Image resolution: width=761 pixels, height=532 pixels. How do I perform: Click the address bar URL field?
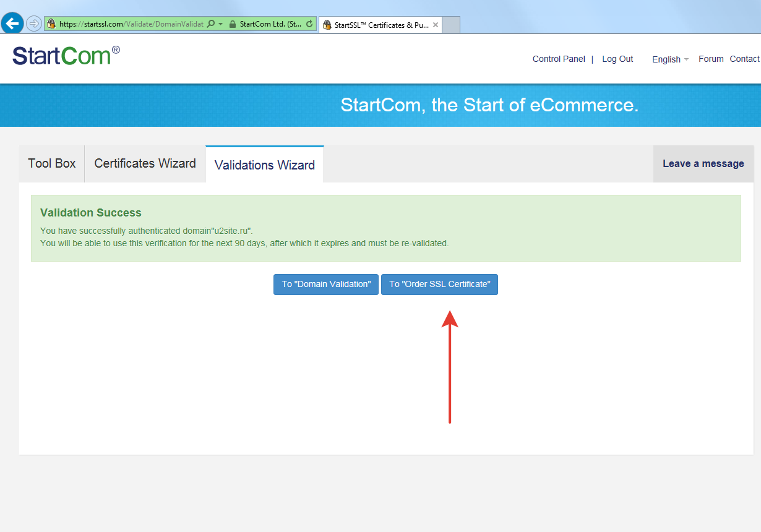click(131, 24)
